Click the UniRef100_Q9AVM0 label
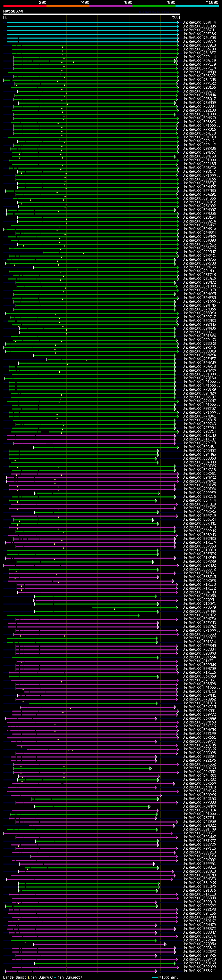The width and height of the screenshot is (222, 980). pyautogui.click(x=199, y=917)
